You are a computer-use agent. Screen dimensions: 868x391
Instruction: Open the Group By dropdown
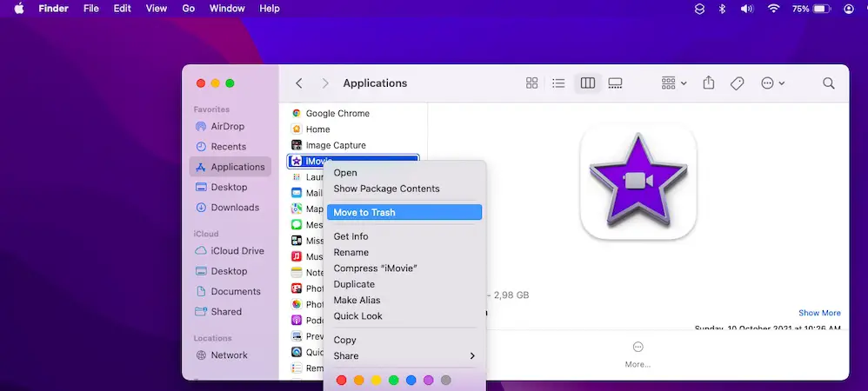click(674, 83)
